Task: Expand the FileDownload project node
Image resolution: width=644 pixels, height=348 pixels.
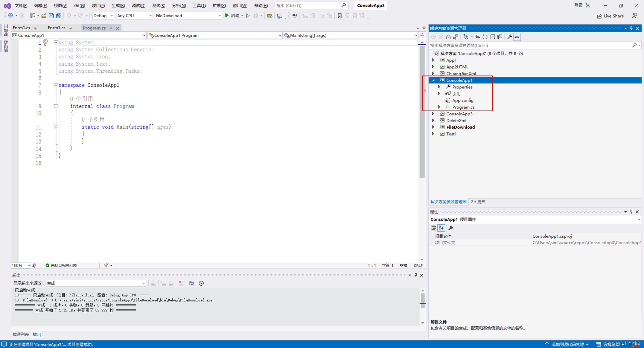Action: (433, 127)
